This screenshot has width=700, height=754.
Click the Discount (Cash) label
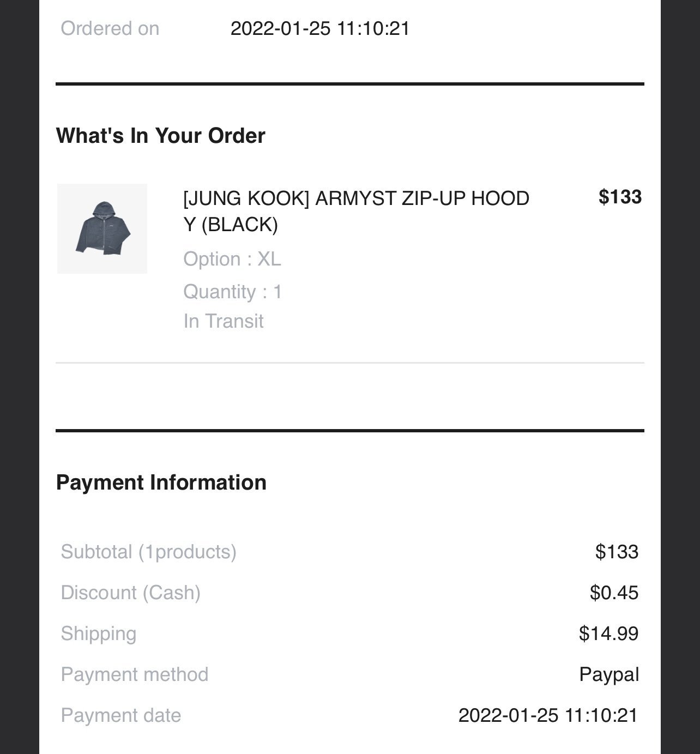(131, 593)
